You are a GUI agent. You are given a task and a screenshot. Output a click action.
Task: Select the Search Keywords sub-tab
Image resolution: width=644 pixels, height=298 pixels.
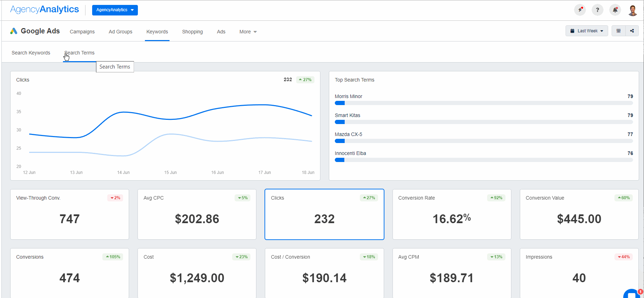click(x=31, y=53)
